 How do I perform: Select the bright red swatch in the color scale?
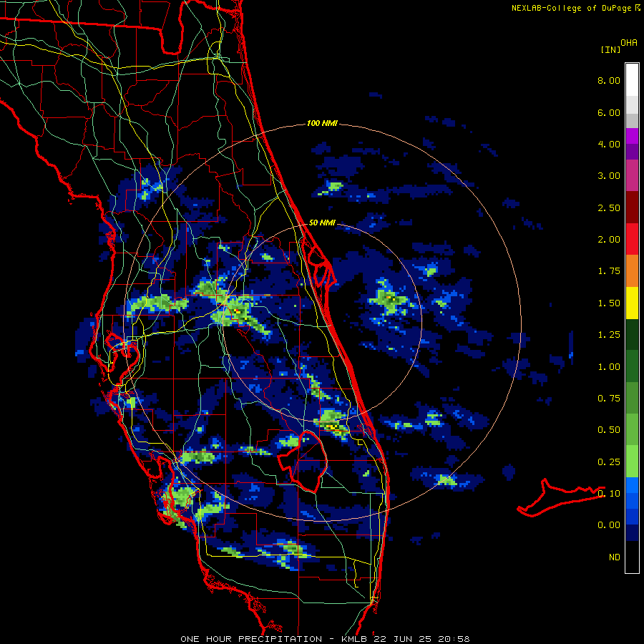tap(632, 239)
